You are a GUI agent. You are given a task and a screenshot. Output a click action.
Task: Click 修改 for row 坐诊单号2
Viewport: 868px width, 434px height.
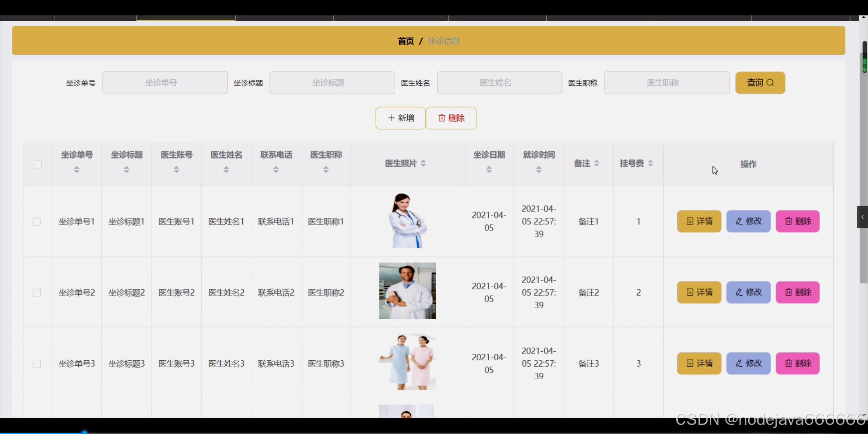(748, 292)
